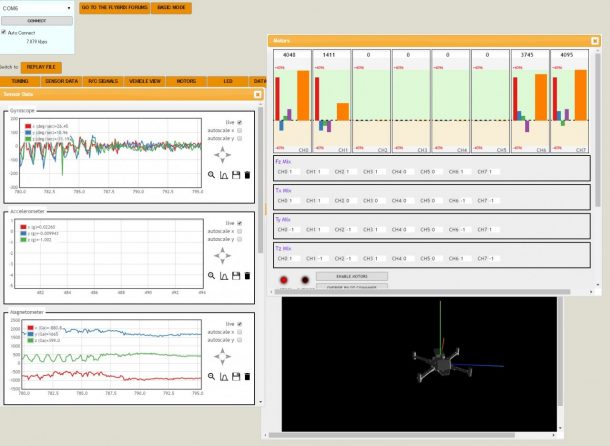The image size is (610, 446).
Task: Save the Magnetometer chart data with the floppy icon
Action: (x=236, y=376)
